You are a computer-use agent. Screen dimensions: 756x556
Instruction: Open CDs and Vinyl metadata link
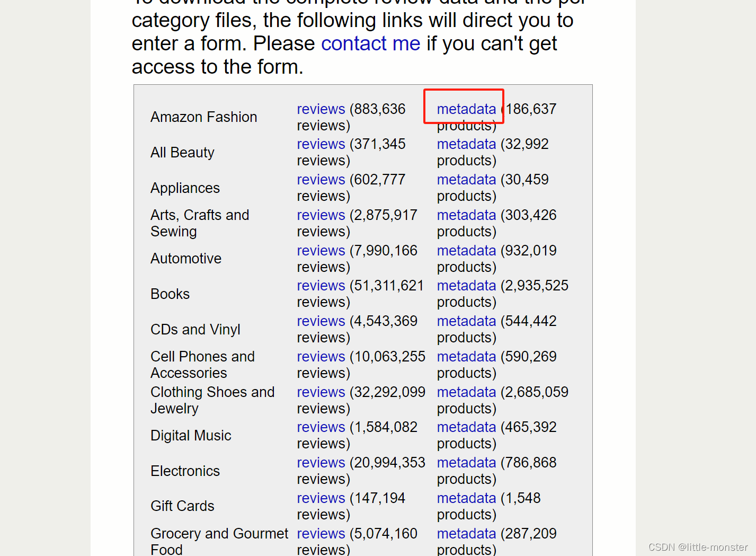pos(466,321)
